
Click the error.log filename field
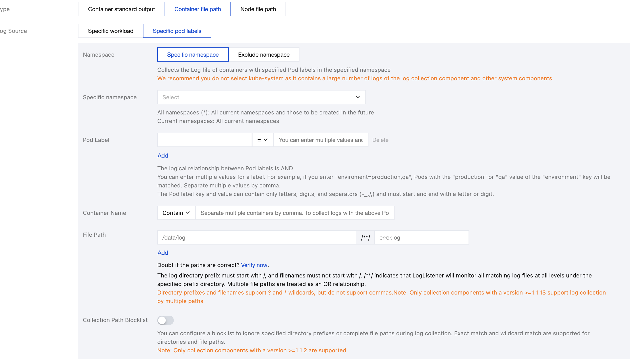[x=421, y=238]
